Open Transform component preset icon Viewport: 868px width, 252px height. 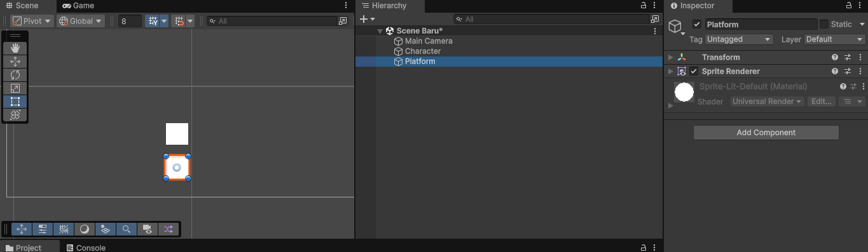848,57
